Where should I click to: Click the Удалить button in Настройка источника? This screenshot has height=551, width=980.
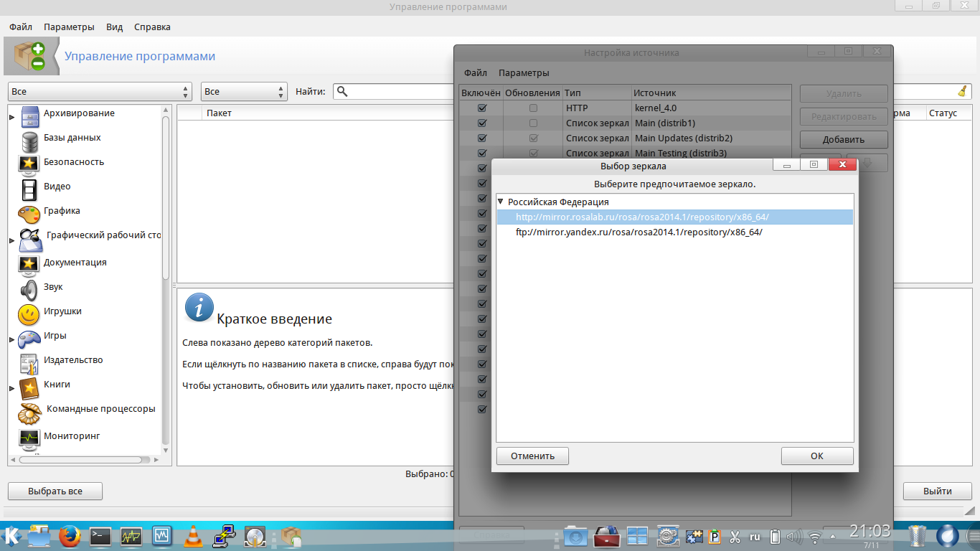[x=844, y=93]
